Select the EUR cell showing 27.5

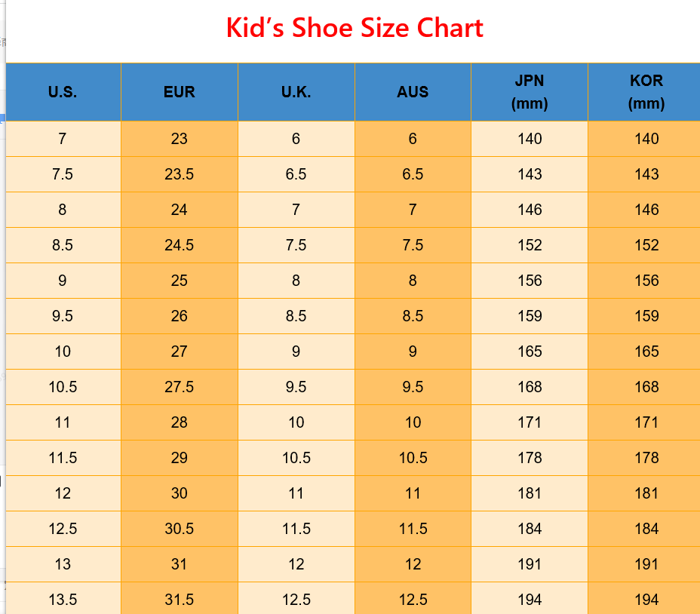pos(179,387)
